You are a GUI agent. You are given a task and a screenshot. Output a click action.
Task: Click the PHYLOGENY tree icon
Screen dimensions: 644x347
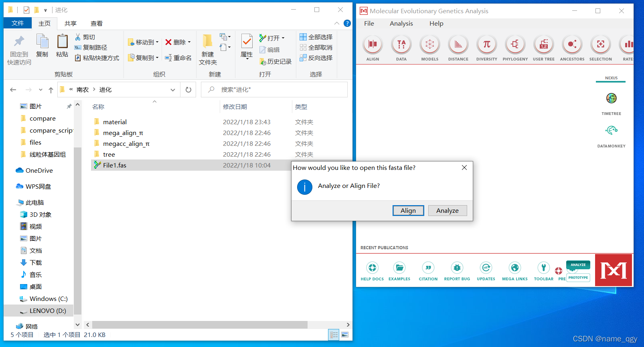[x=515, y=44]
